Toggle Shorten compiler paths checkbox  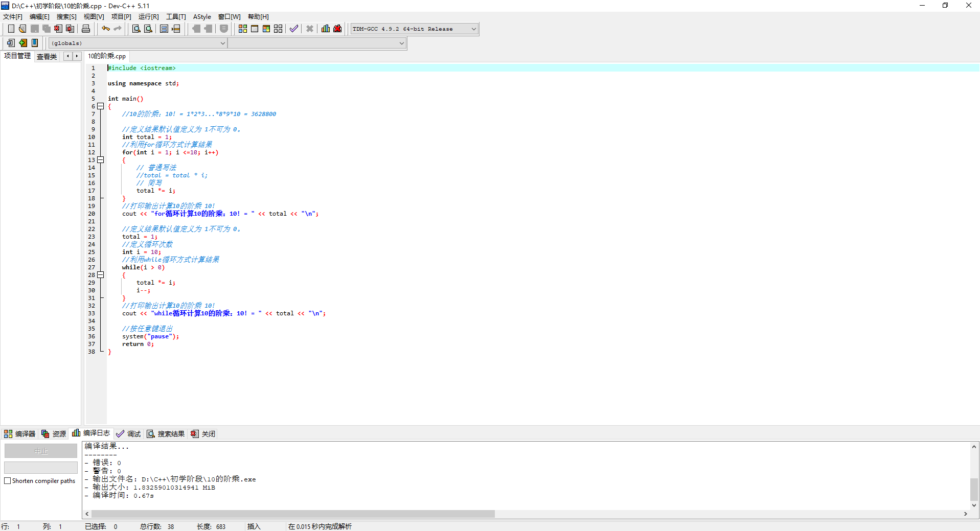click(x=8, y=481)
